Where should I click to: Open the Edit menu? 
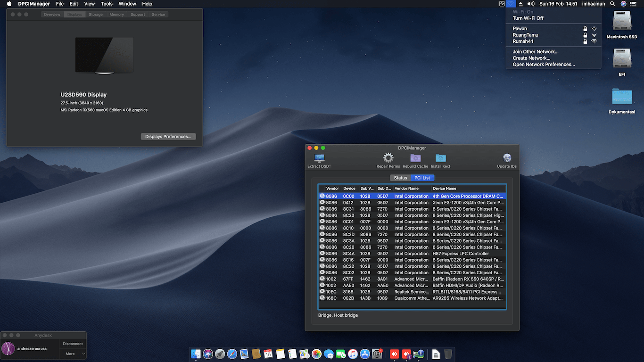(74, 4)
